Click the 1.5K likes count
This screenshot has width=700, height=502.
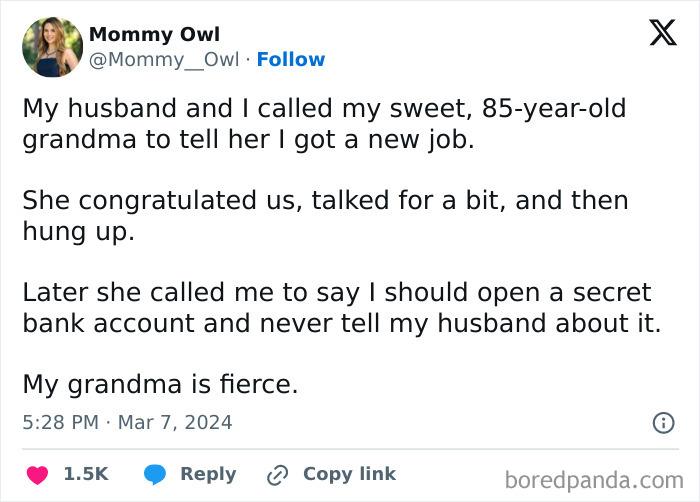[x=86, y=474]
